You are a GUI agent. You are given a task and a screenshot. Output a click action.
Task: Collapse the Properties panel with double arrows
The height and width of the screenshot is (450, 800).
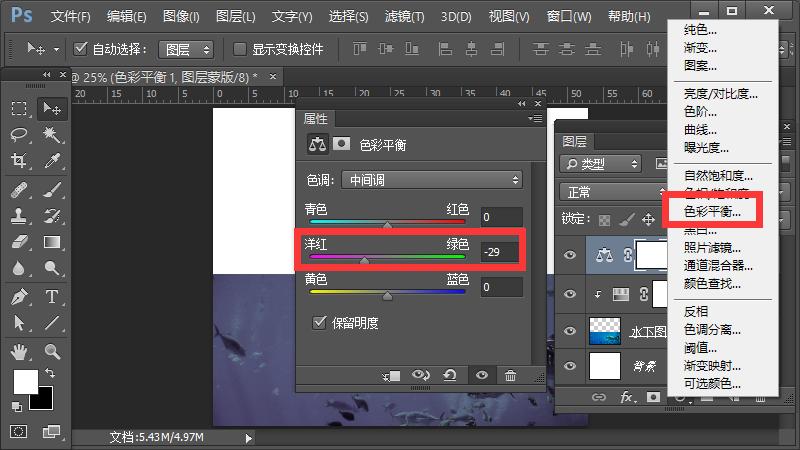[521, 104]
